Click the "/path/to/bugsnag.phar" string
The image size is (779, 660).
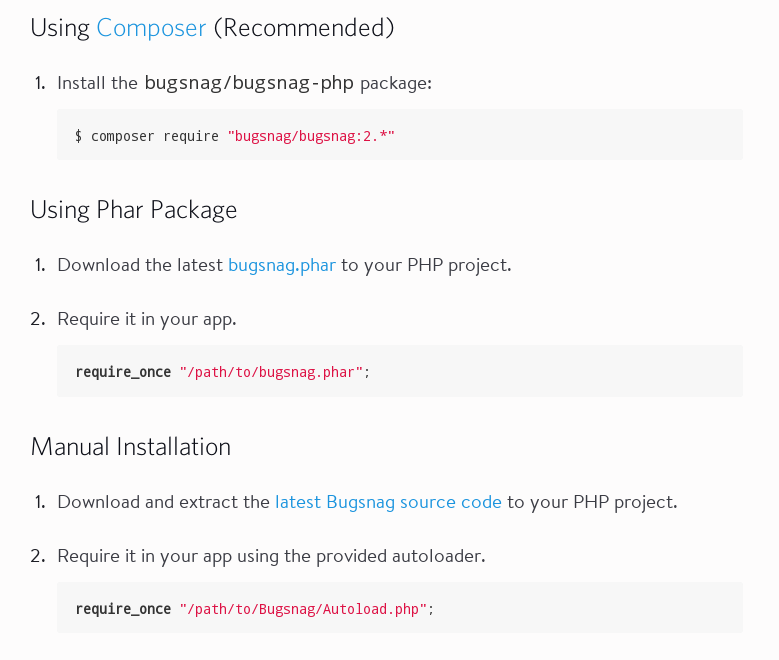tap(271, 372)
